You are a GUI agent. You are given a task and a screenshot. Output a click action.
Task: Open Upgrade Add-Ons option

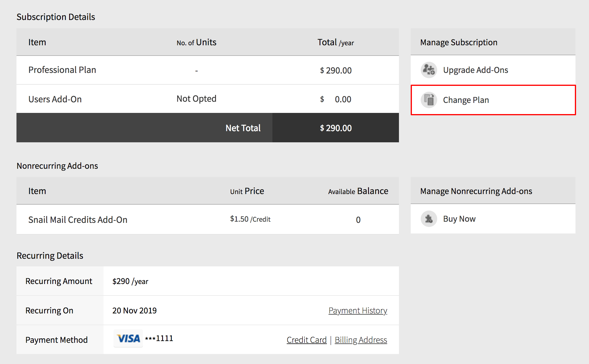coord(475,70)
